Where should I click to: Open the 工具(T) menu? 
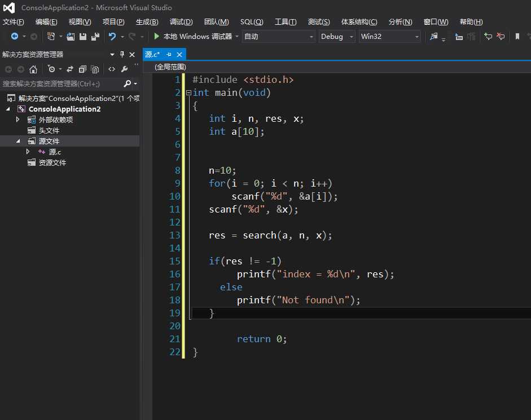pyautogui.click(x=286, y=22)
